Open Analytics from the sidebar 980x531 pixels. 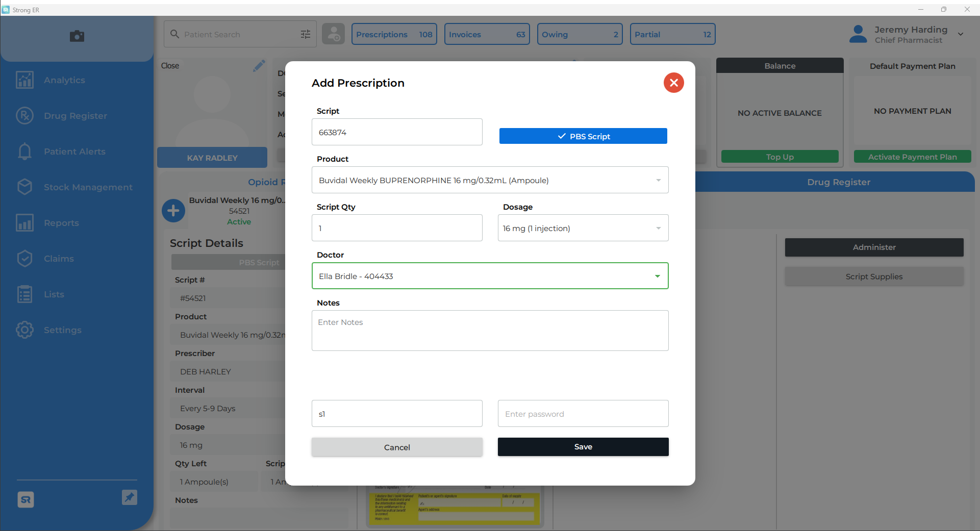(64, 80)
